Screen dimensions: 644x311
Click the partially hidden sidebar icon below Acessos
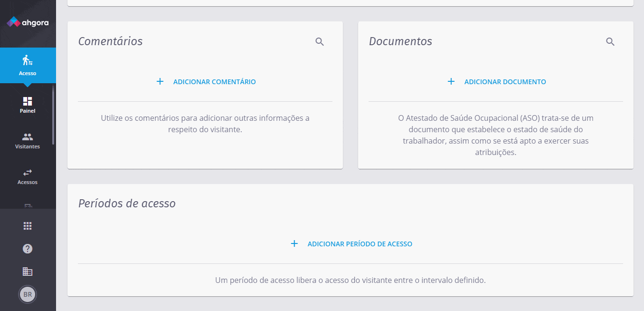click(x=28, y=206)
